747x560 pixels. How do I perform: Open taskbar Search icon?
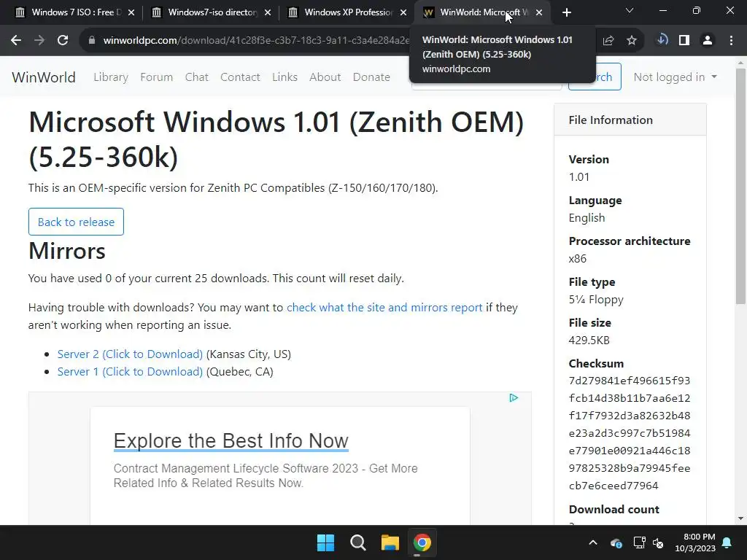coord(357,542)
